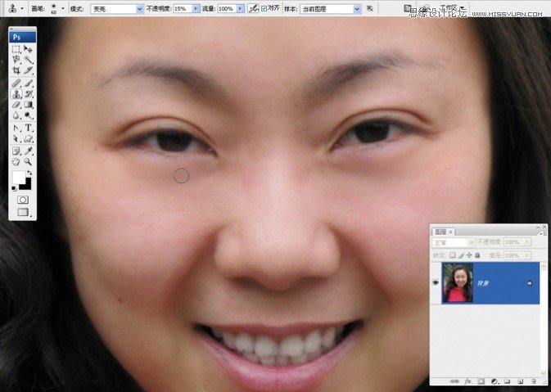Select the Path Selection tool
The image size is (551, 392).
click(16, 138)
